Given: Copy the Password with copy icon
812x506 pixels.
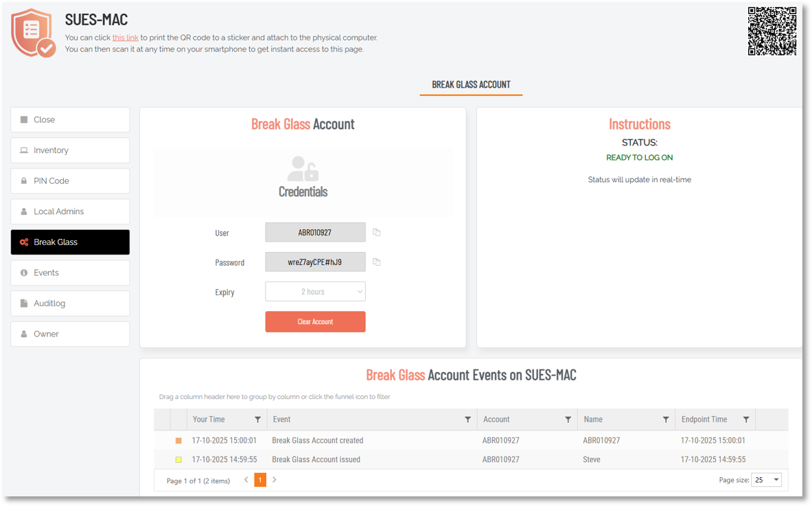Looking at the screenshot, I should click(x=376, y=262).
